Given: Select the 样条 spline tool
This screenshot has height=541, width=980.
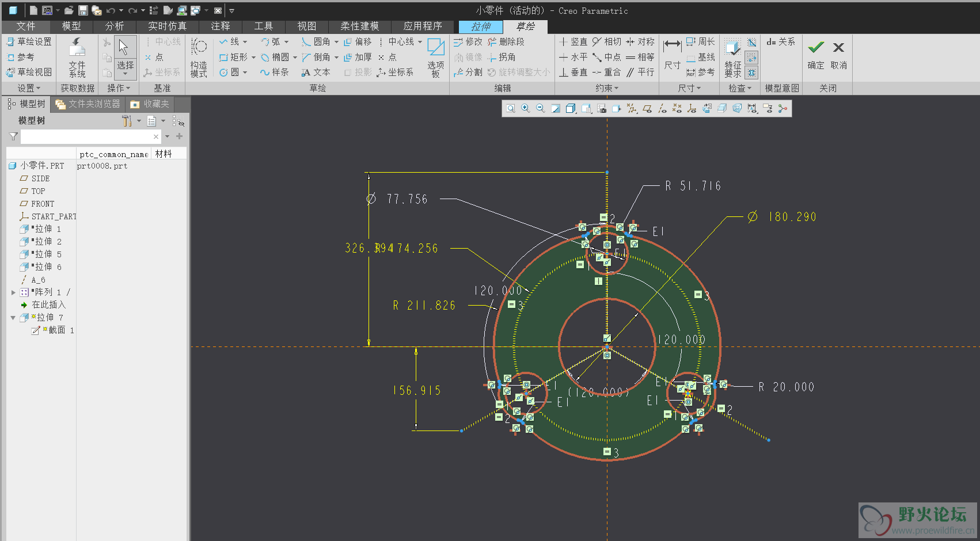Looking at the screenshot, I should point(274,73).
